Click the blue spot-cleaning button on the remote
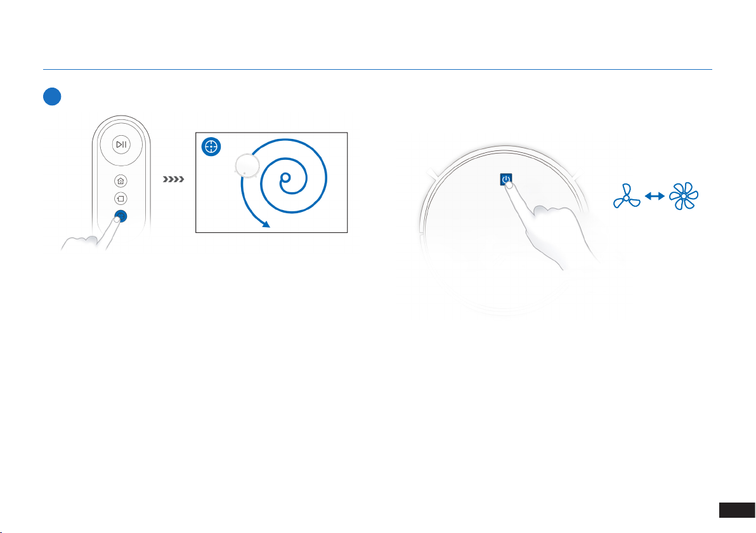The image size is (756, 533). pyautogui.click(x=121, y=216)
